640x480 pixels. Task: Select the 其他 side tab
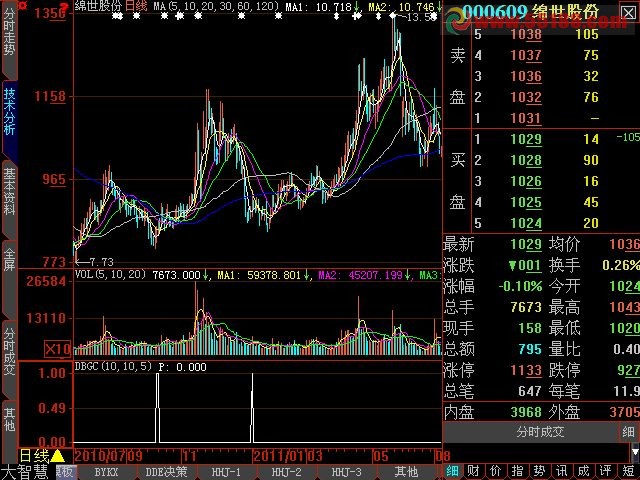click(x=9, y=418)
